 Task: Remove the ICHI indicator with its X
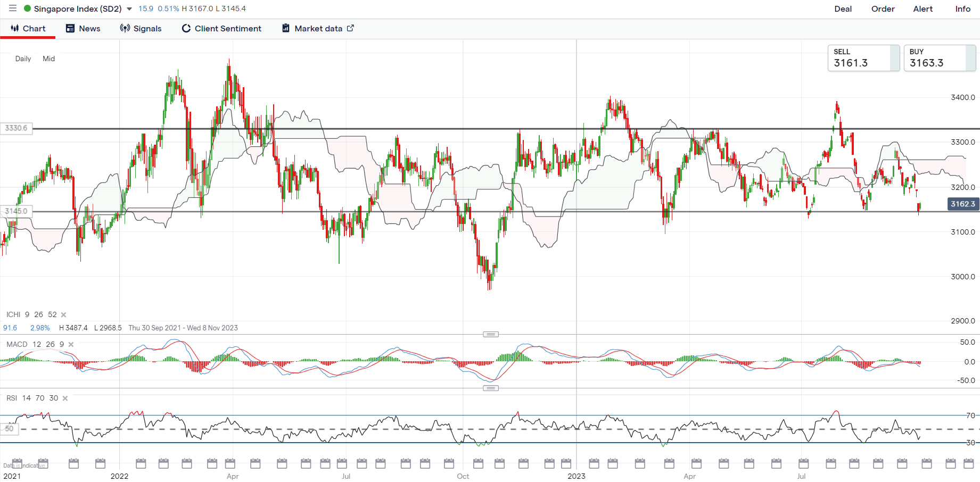pyautogui.click(x=64, y=315)
